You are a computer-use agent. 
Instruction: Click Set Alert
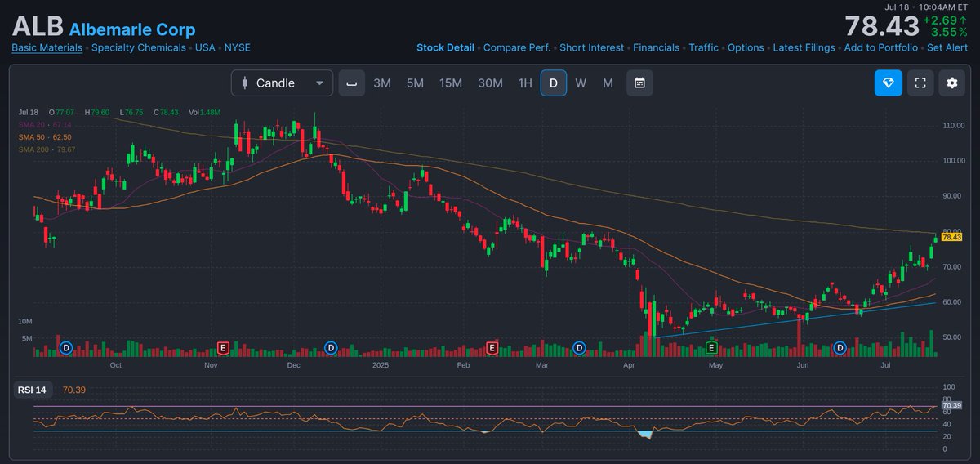(947, 47)
